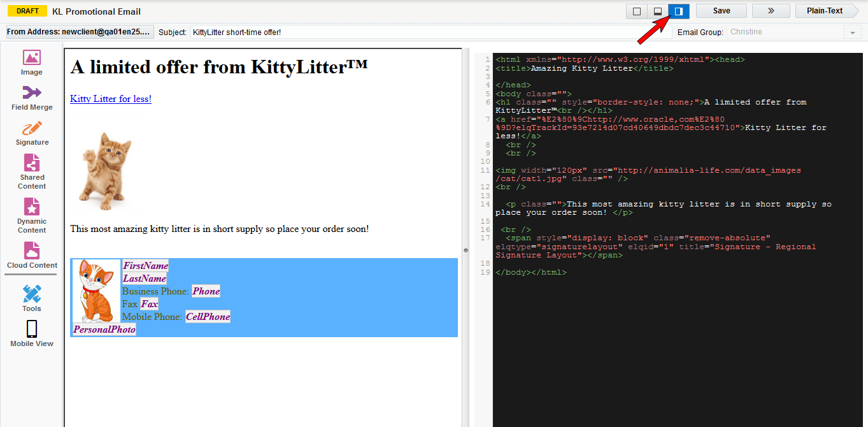Click the Mobile Phone label in signature
The height and width of the screenshot is (427, 868).
[152, 317]
